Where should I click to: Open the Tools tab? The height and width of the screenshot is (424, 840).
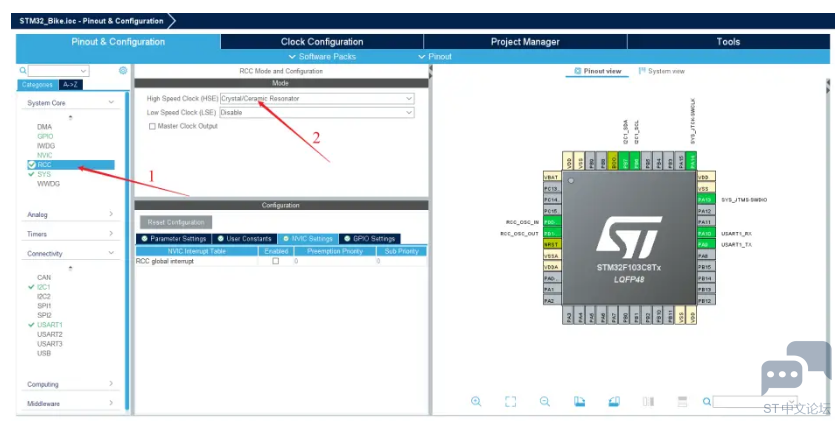point(728,42)
